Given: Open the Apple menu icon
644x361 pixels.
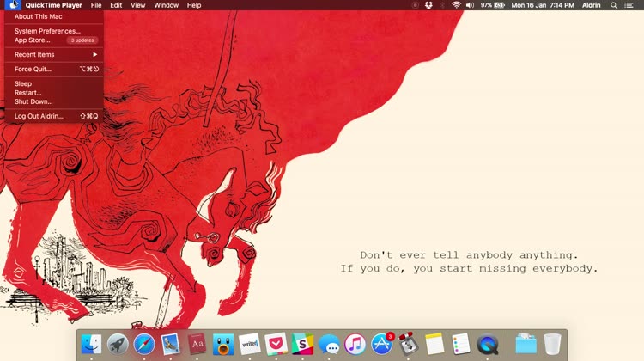Looking at the screenshot, I should [13, 5].
